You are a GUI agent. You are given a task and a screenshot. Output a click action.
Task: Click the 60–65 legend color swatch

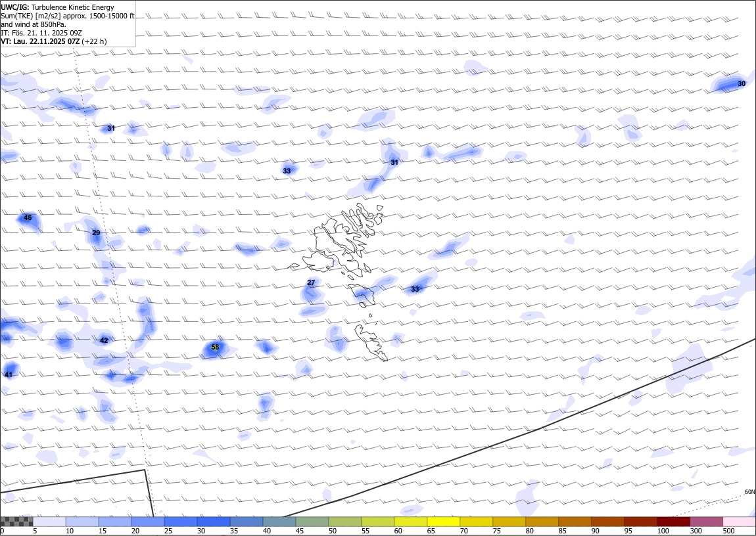coord(410,522)
